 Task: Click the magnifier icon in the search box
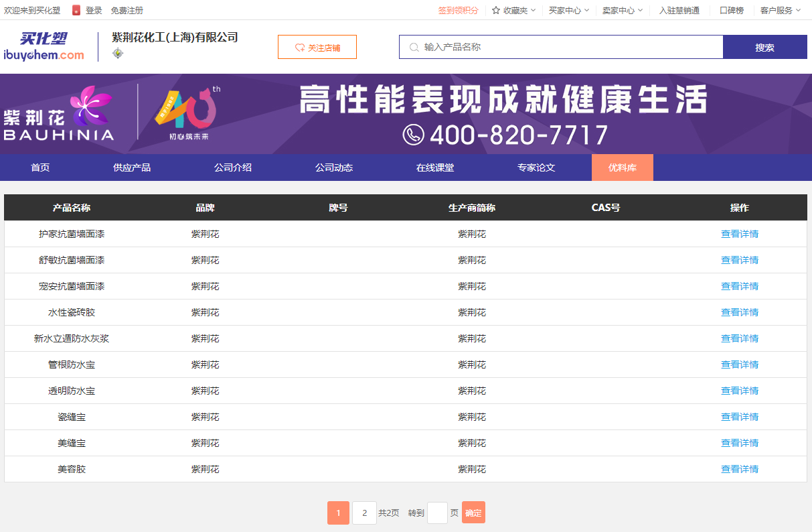tap(414, 47)
